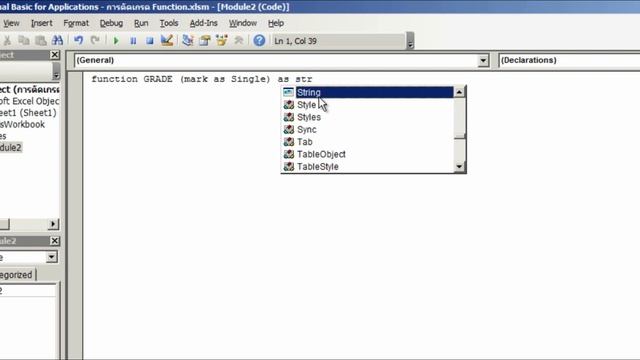
Task: Open the Window menu
Action: [243, 23]
